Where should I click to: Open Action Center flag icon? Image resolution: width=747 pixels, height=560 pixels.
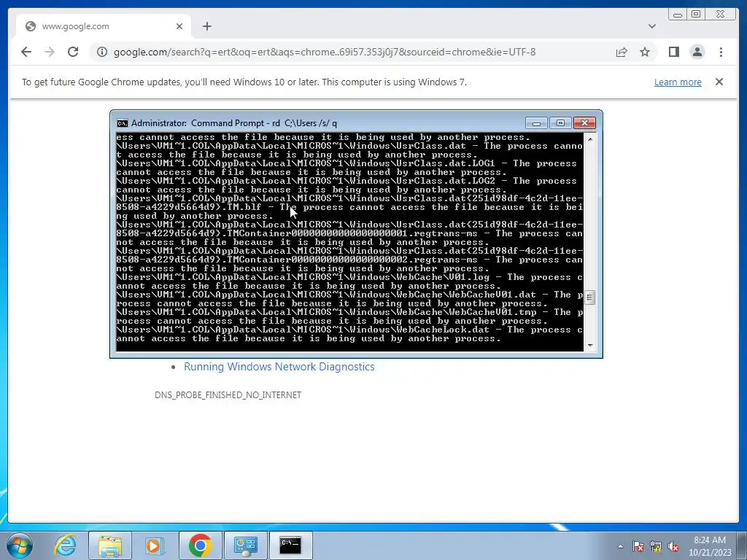coord(638,546)
